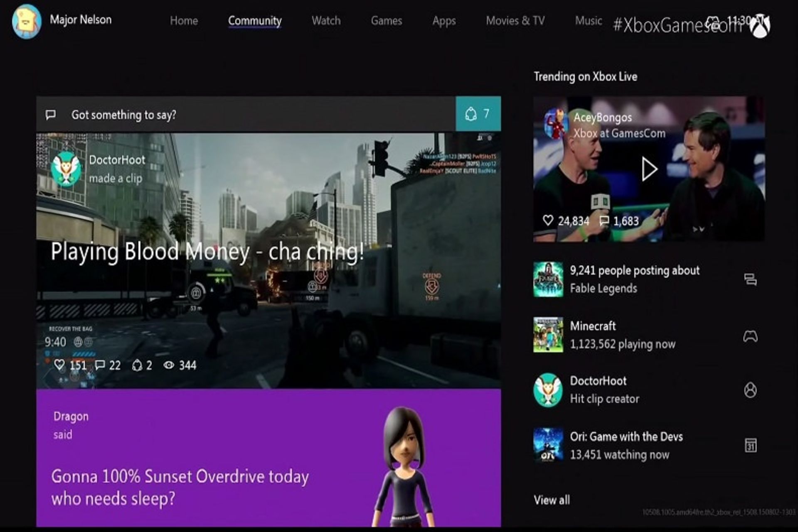Click 9,241 people posting about Fable Legends

[634, 279]
